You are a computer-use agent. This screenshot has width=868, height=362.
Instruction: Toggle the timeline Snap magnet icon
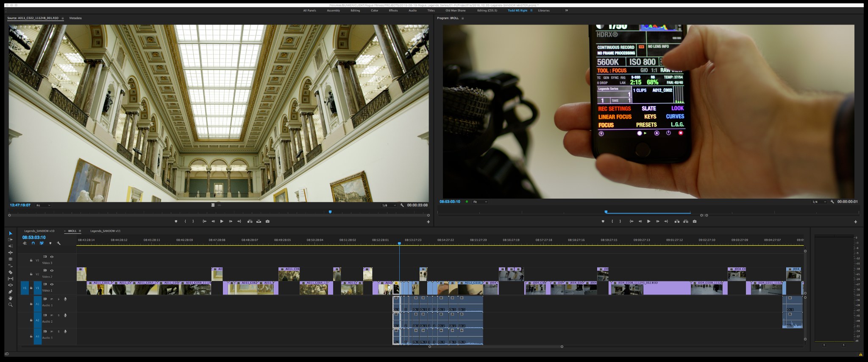[x=33, y=243]
